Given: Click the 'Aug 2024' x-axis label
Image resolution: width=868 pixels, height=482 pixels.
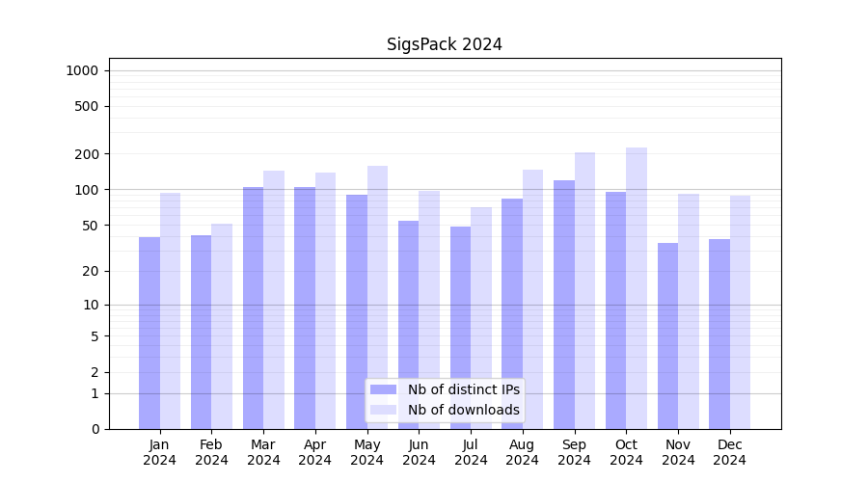Looking at the screenshot, I should [x=523, y=452].
